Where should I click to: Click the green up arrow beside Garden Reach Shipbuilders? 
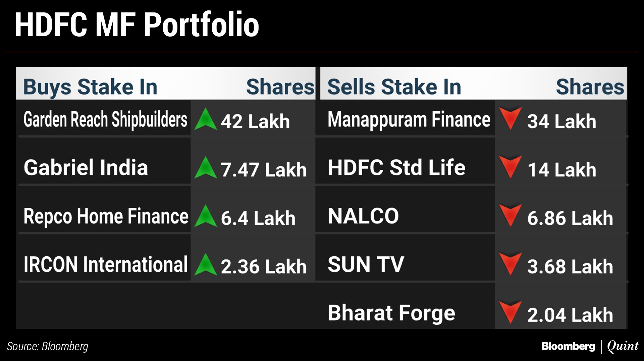point(205,119)
